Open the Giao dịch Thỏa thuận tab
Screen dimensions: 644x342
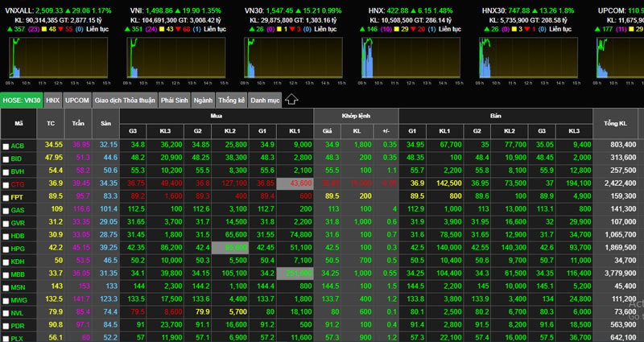pos(124,100)
